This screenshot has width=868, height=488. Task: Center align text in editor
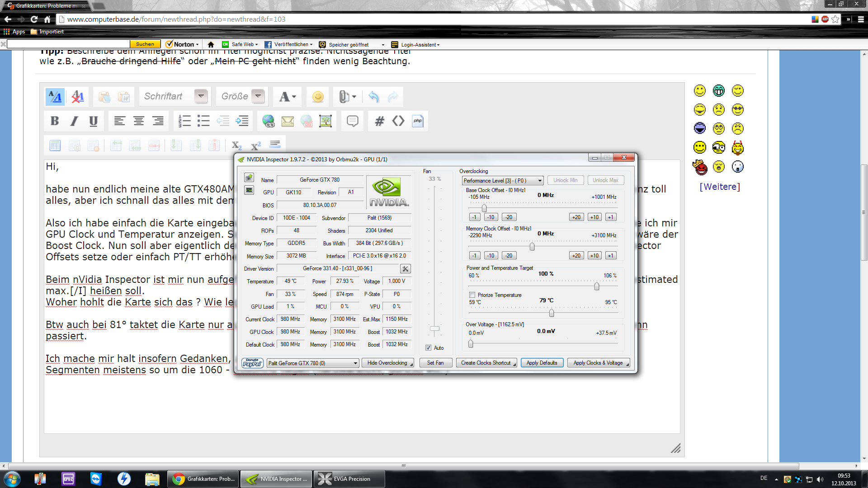(138, 121)
